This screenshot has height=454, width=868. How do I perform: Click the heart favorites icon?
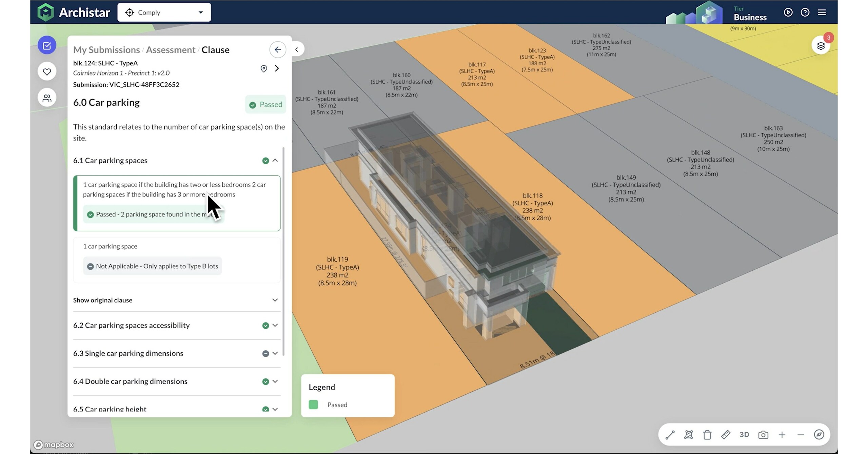click(x=47, y=71)
